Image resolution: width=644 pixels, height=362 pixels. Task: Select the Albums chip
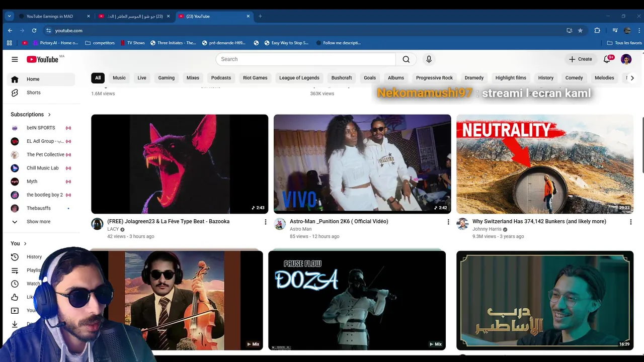396,78
